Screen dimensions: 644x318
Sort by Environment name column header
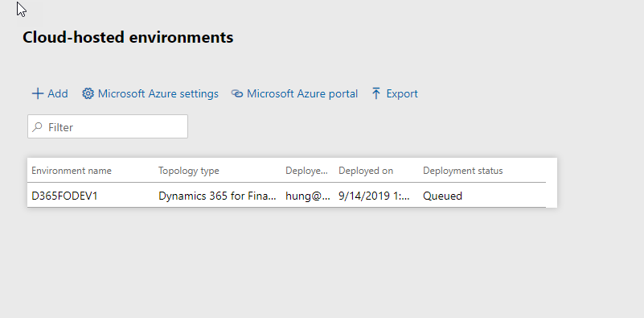pos(72,171)
